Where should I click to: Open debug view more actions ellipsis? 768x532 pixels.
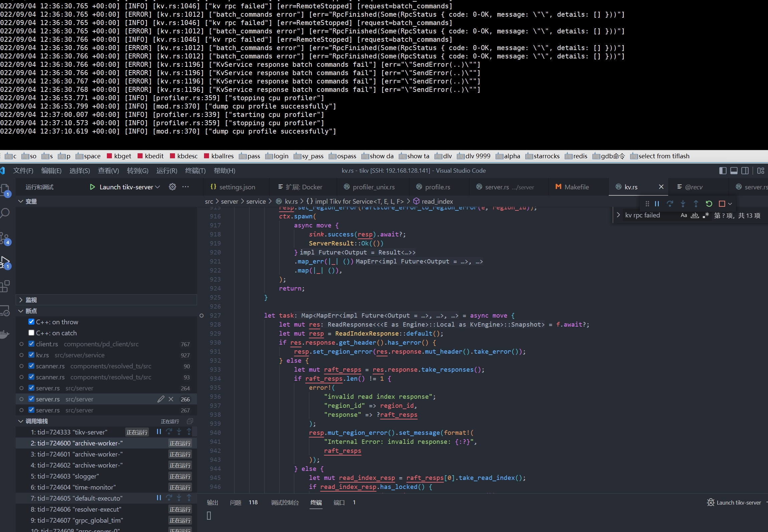tap(186, 187)
